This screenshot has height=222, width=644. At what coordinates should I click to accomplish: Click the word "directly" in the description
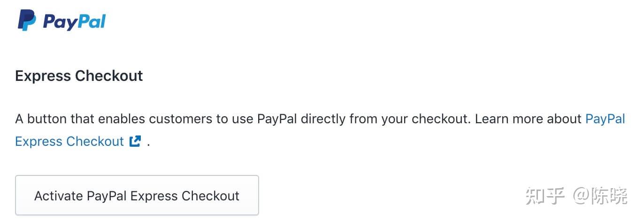323,119
